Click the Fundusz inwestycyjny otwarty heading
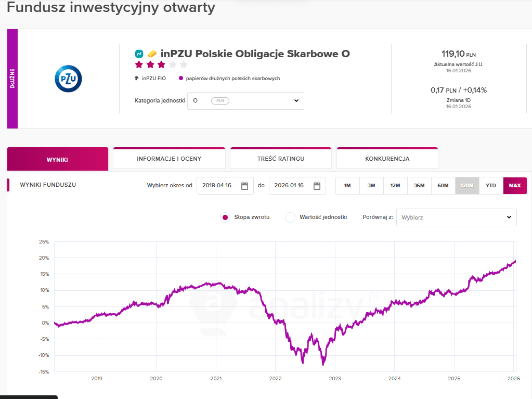This screenshot has height=399, width=532. point(111,7)
